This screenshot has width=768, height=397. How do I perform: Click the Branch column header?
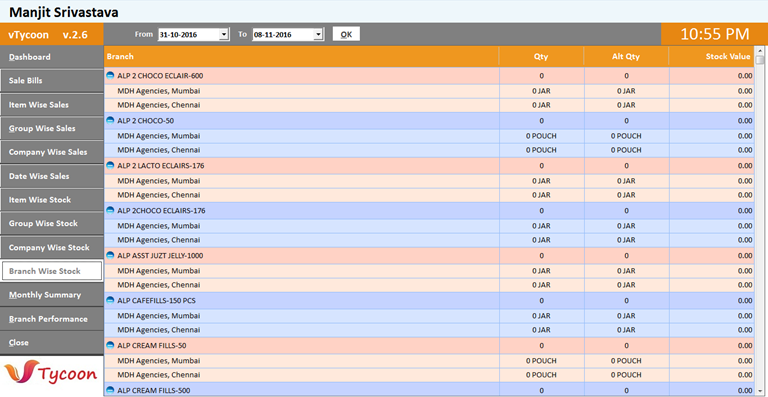(301, 57)
